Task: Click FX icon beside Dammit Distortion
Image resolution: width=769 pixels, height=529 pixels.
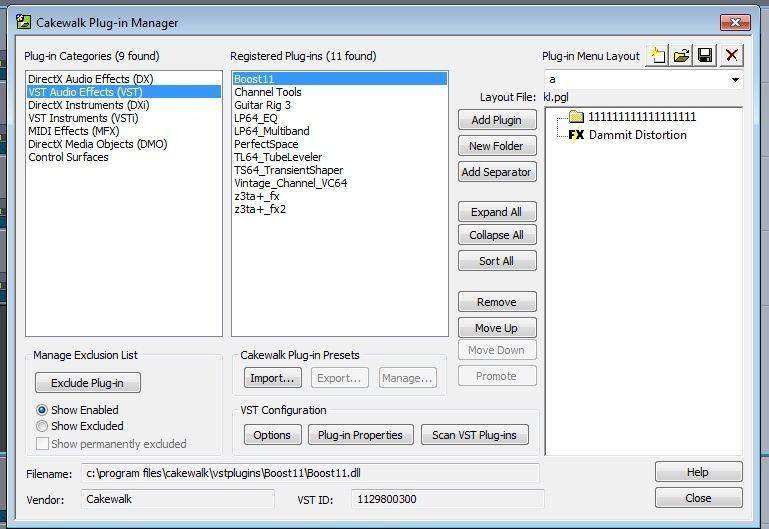Action: 576,134
